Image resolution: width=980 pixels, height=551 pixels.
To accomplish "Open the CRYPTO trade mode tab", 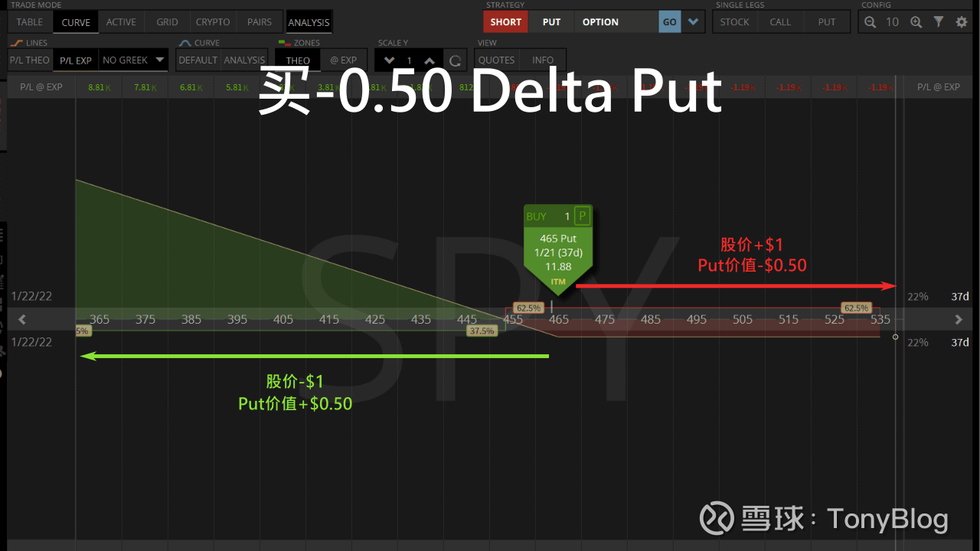I will pos(213,22).
